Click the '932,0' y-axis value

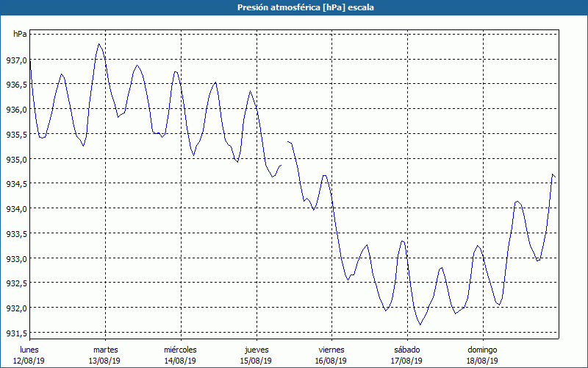point(16,308)
